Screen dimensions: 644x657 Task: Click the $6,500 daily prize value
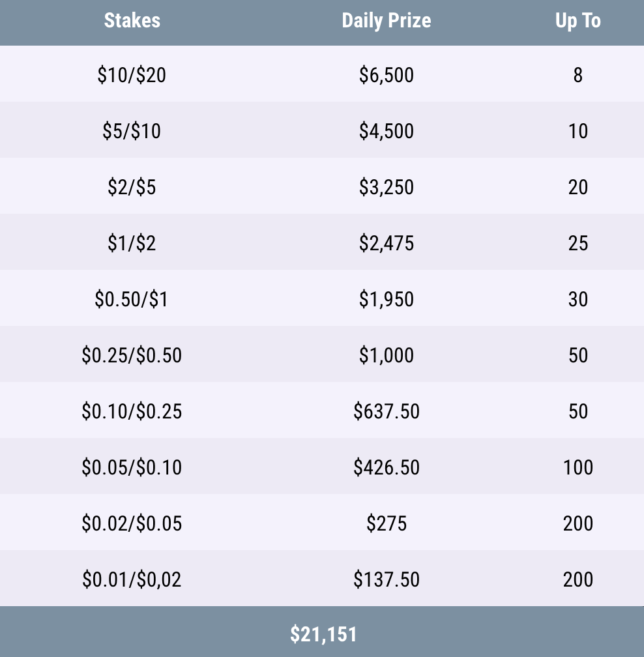click(x=386, y=76)
